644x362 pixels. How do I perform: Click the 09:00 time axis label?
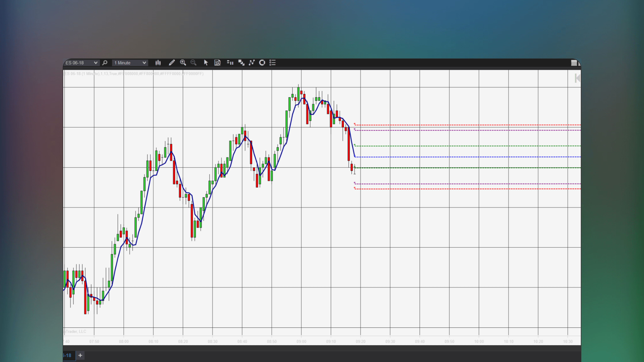pos(301,342)
